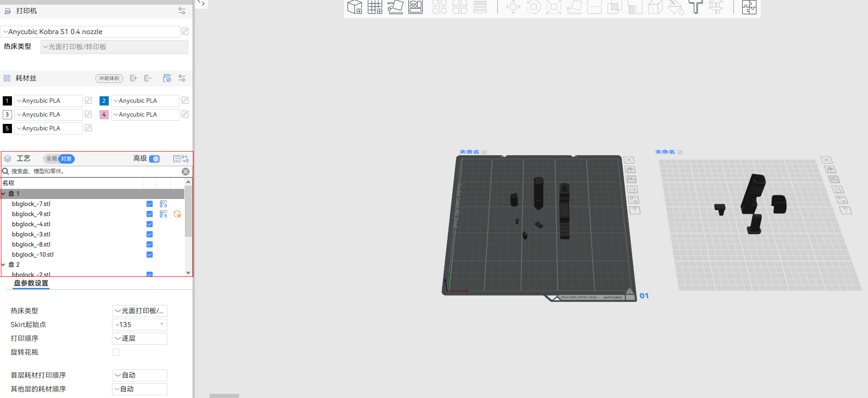Click the object search input field
Viewport: 868px width, 398px height.
(x=94, y=171)
